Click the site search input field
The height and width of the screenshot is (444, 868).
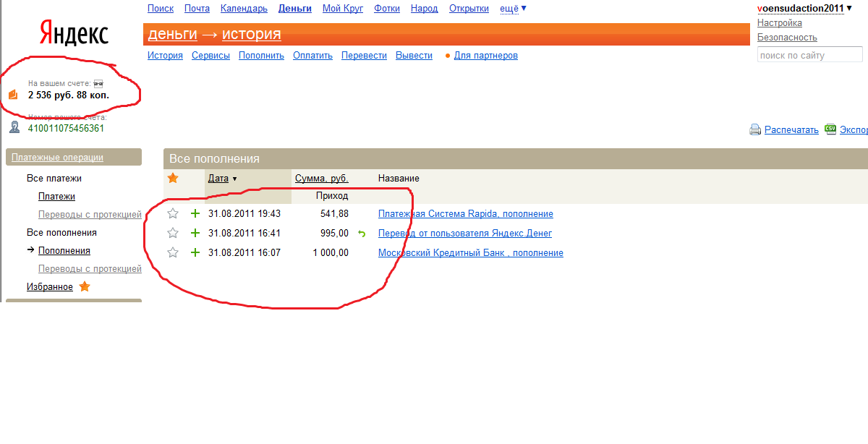809,55
